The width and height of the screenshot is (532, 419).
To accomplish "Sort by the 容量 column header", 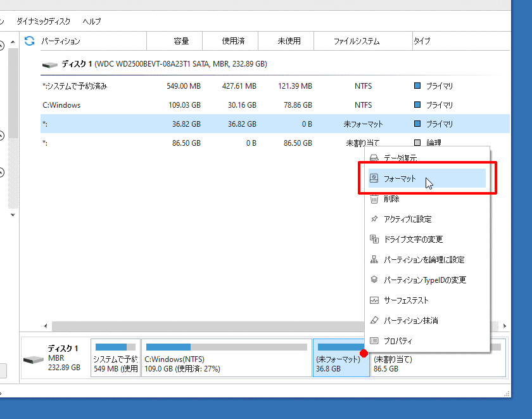I will pyautogui.click(x=181, y=41).
